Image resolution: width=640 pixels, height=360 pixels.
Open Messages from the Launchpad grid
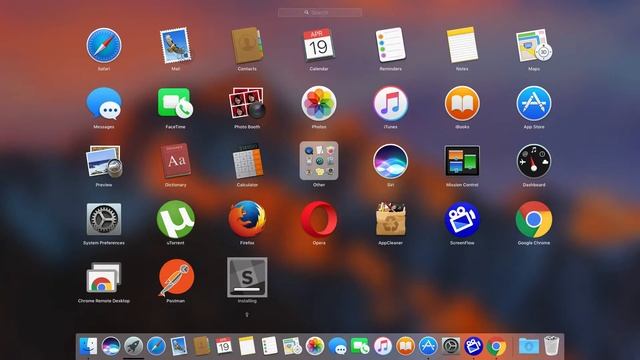coord(104,103)
